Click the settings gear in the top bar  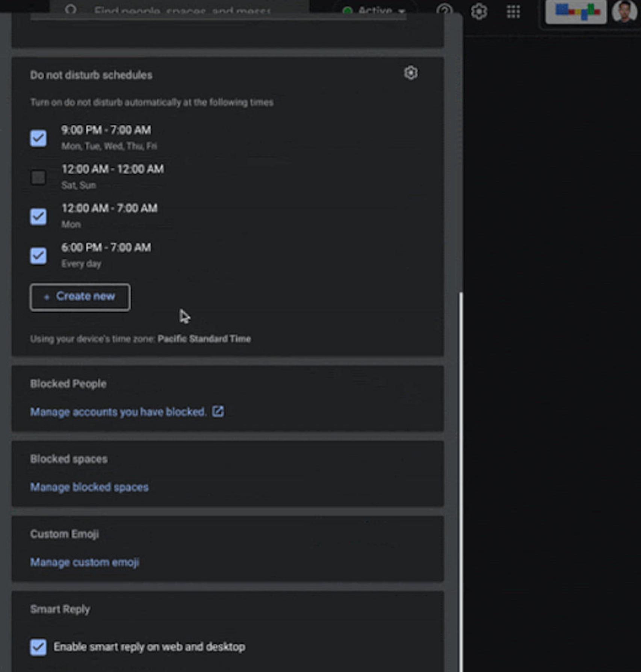coord(478,11)
